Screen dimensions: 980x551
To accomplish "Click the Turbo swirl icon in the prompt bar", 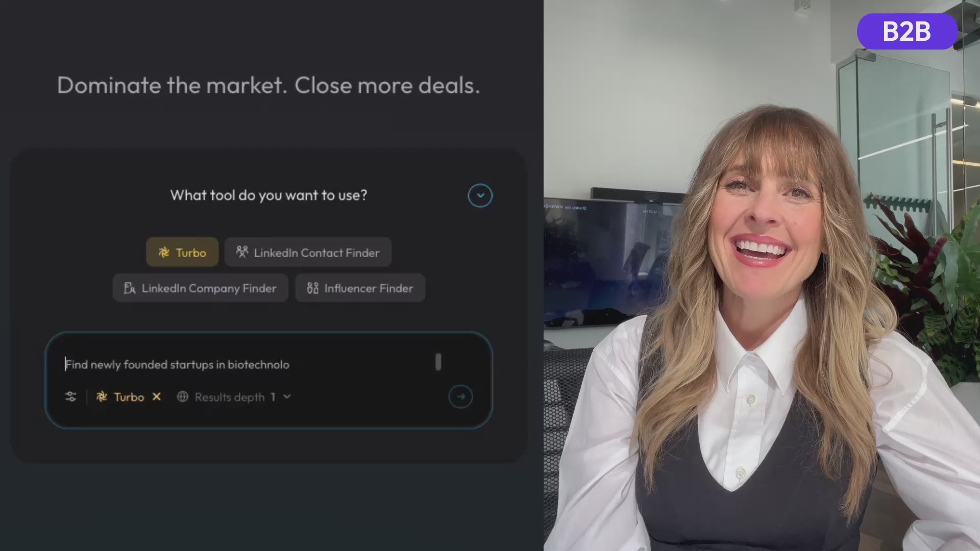I will coord(102,396).
